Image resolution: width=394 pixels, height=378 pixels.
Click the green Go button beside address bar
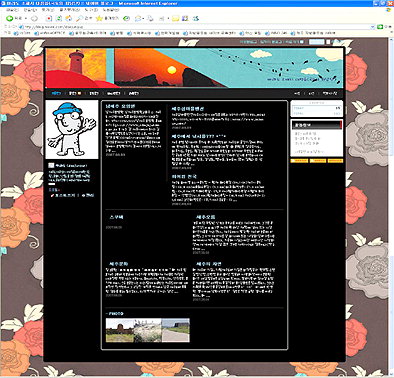point(380,27)
